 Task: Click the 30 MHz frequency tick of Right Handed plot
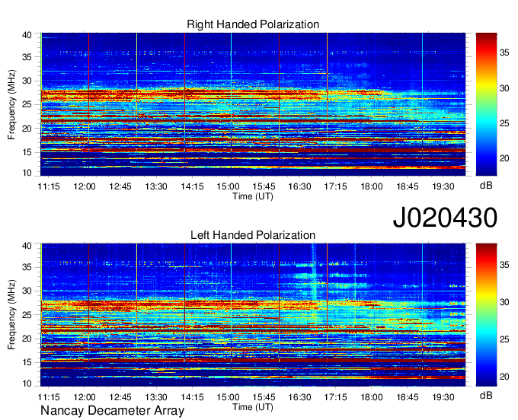(27, 81)
